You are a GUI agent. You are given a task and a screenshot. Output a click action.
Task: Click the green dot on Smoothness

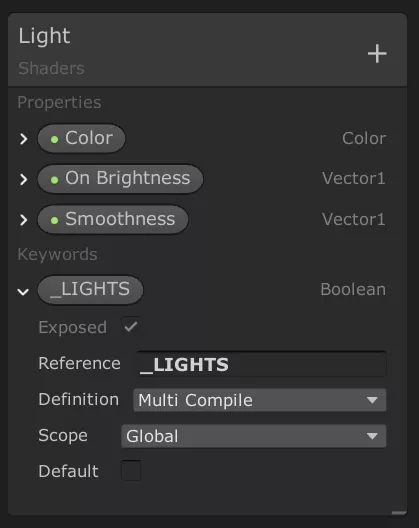[x=55, y=221]
